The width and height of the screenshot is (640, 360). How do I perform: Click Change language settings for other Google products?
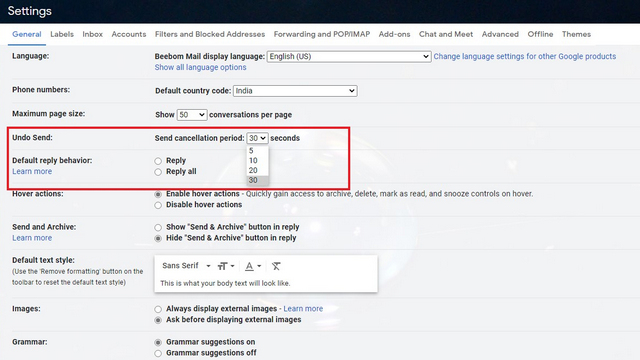pyautogui.click(x=524, y=56)
